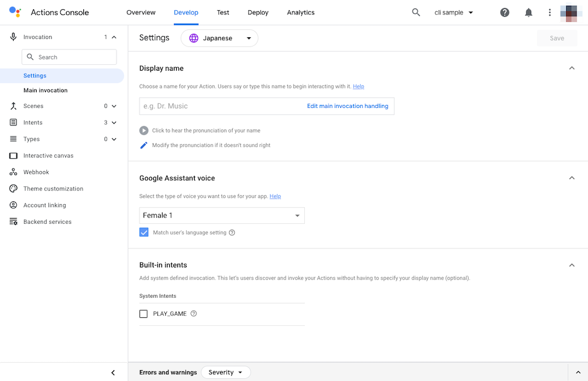Open the three-dot more options menu
Screen dimensions: 588x381
tap(550, 13)
